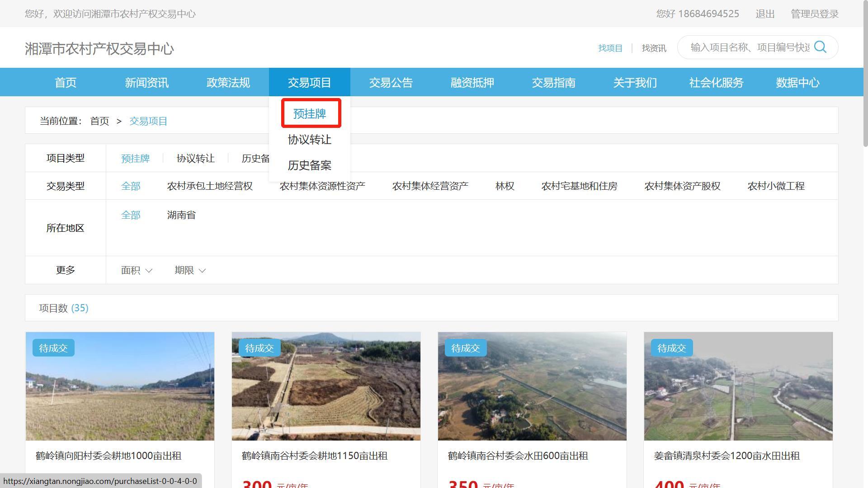Click the site title 湘潭市农村产权交易中心
This screenshot has width=868, height=488.
[99, 49]
